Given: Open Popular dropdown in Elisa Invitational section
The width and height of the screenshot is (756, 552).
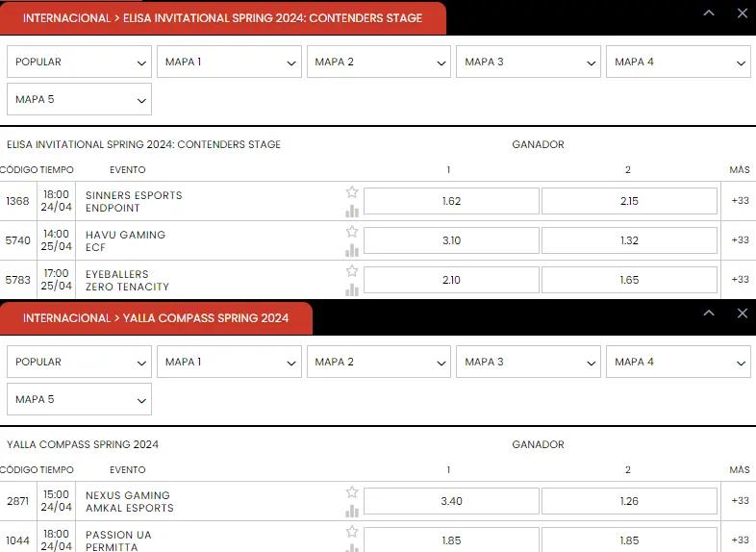Looking at the screenshot, I should [x=79, y=63].
